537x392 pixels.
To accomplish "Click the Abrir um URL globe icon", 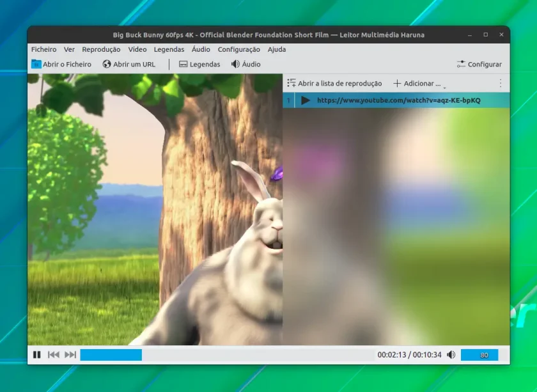I will coord(107,64).
